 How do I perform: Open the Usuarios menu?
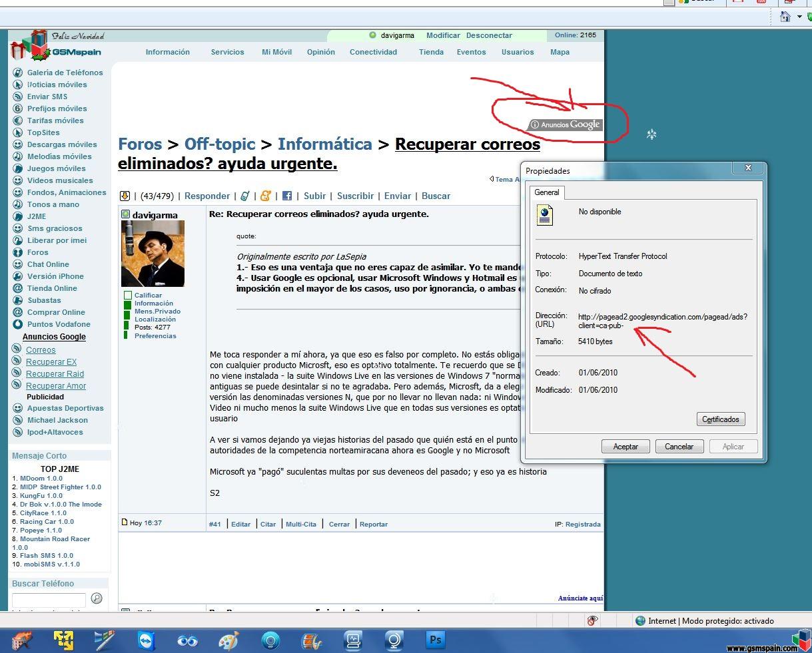(518, 52)
